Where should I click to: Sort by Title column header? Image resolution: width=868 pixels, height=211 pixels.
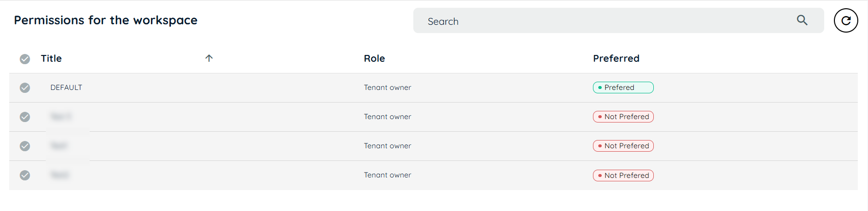51,58
